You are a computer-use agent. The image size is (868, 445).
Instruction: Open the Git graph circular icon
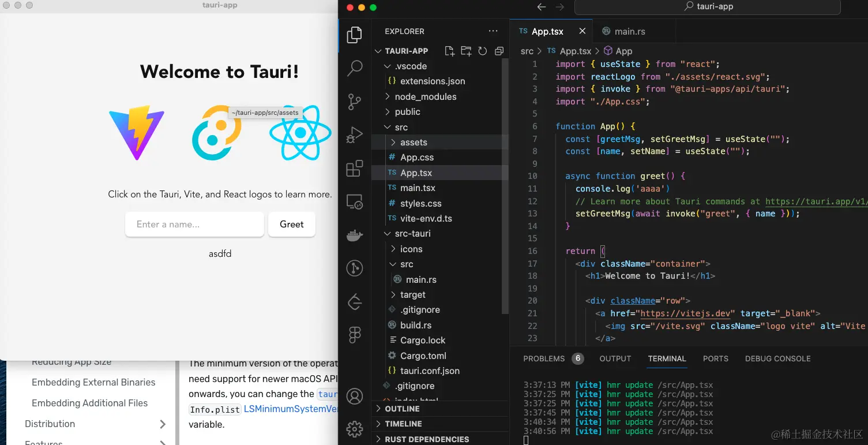354,268
